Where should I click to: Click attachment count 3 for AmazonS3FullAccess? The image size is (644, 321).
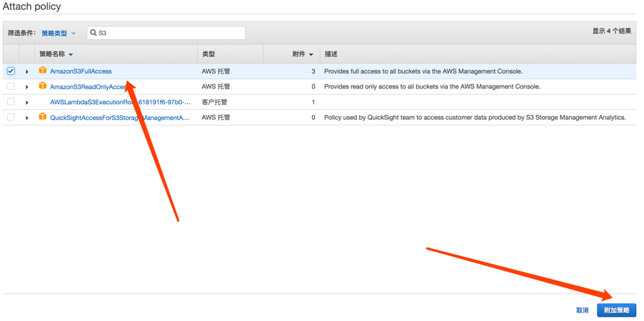(313, 71)
